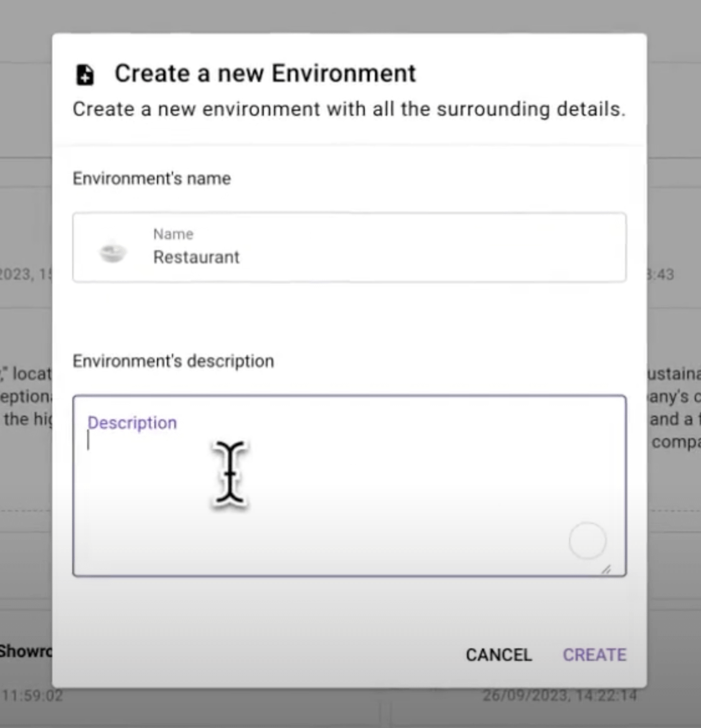
Task: Click the word "Restaurant" in the name input
Action: coord(196,258)
